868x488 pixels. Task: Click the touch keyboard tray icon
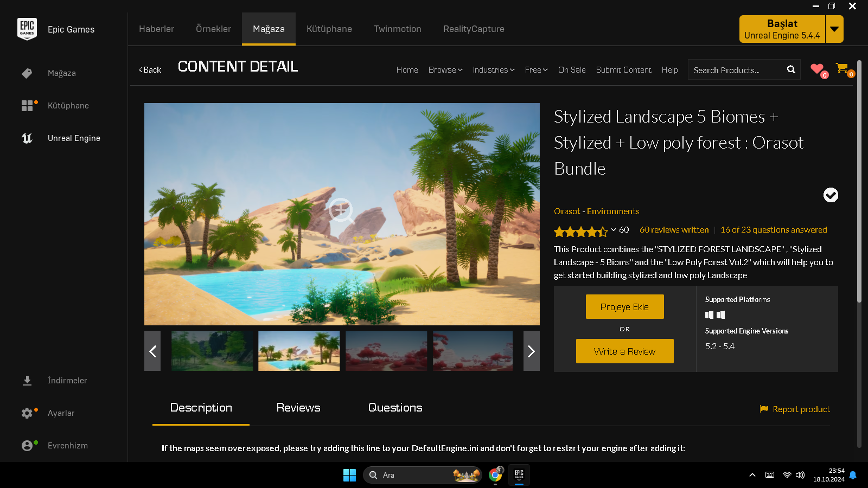pos(770,475)
